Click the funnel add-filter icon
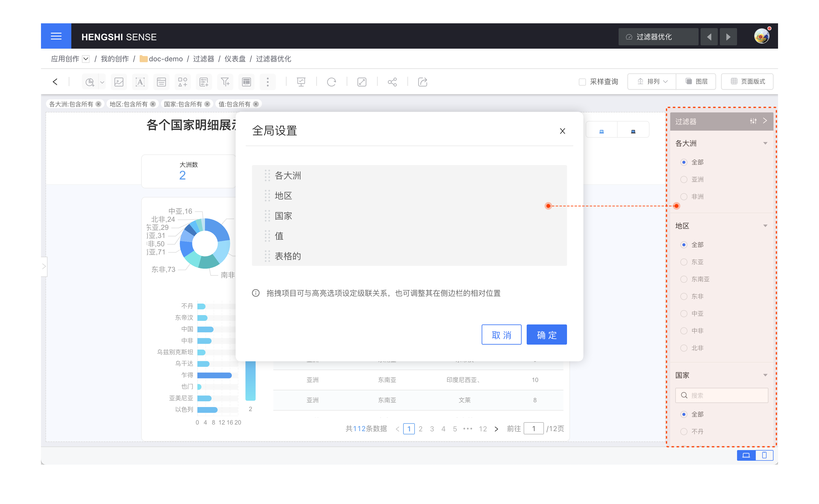The width and height of the screenshot is (819, 504). coord(225,82)
